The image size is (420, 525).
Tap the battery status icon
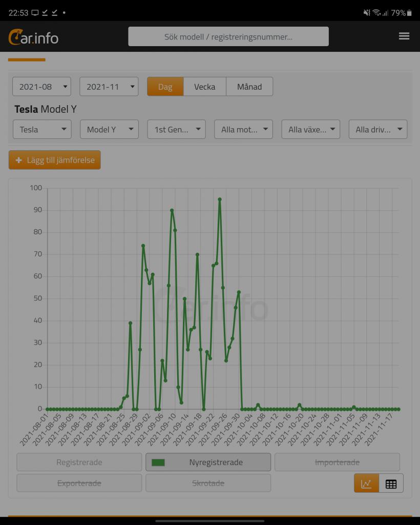point(409,13)
